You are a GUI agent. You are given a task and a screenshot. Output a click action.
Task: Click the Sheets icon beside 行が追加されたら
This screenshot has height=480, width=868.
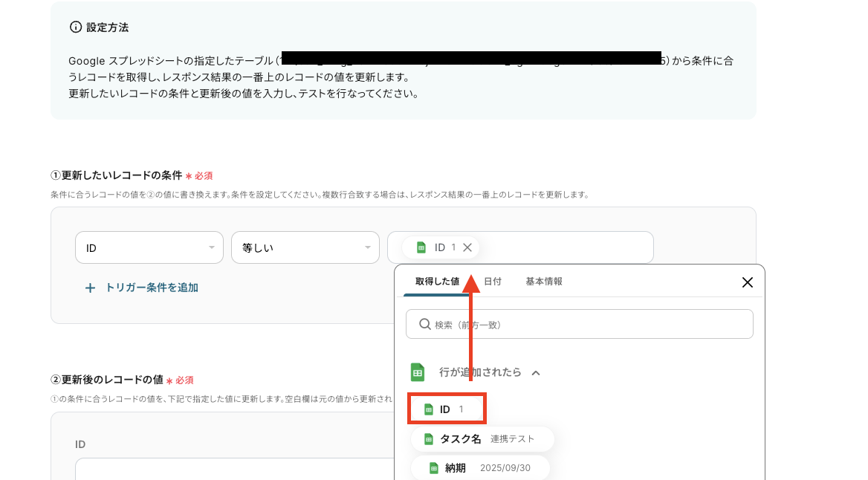[x=418, y=372]
